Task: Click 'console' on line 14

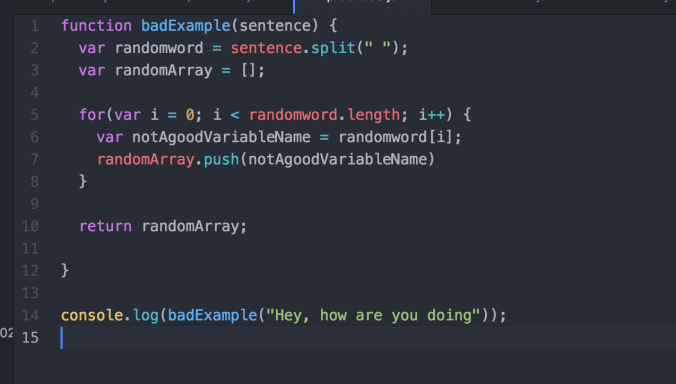Action: point(92,315)
